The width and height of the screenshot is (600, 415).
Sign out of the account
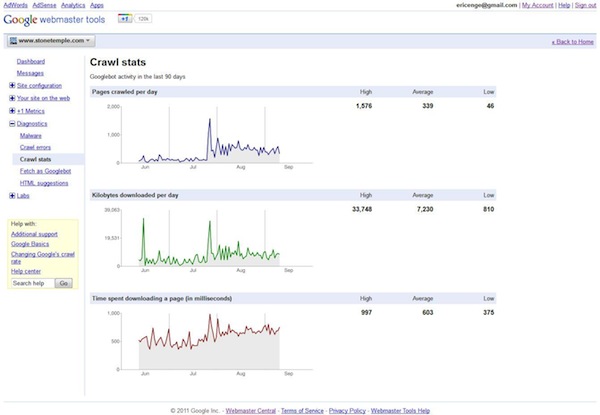click(x=585, y=5)
